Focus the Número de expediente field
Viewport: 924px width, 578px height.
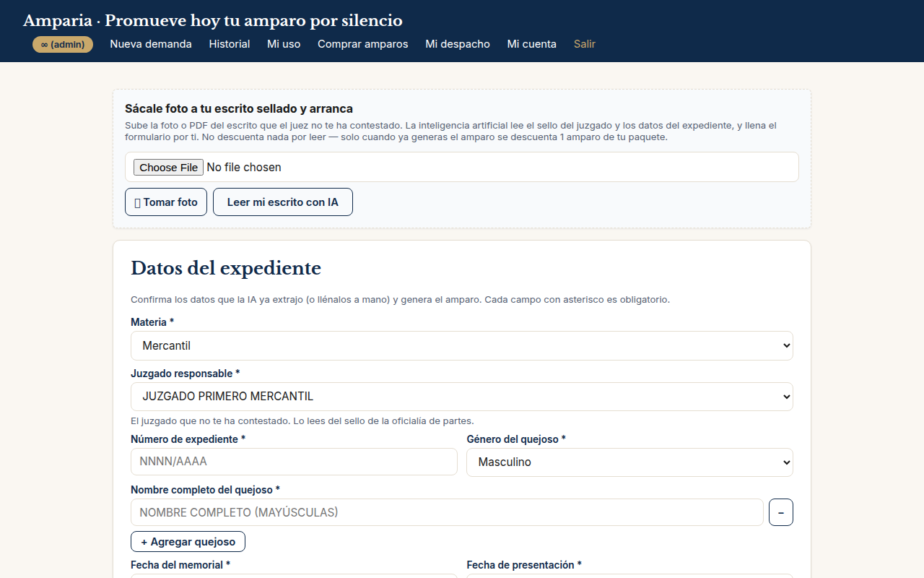coord(294,462)
